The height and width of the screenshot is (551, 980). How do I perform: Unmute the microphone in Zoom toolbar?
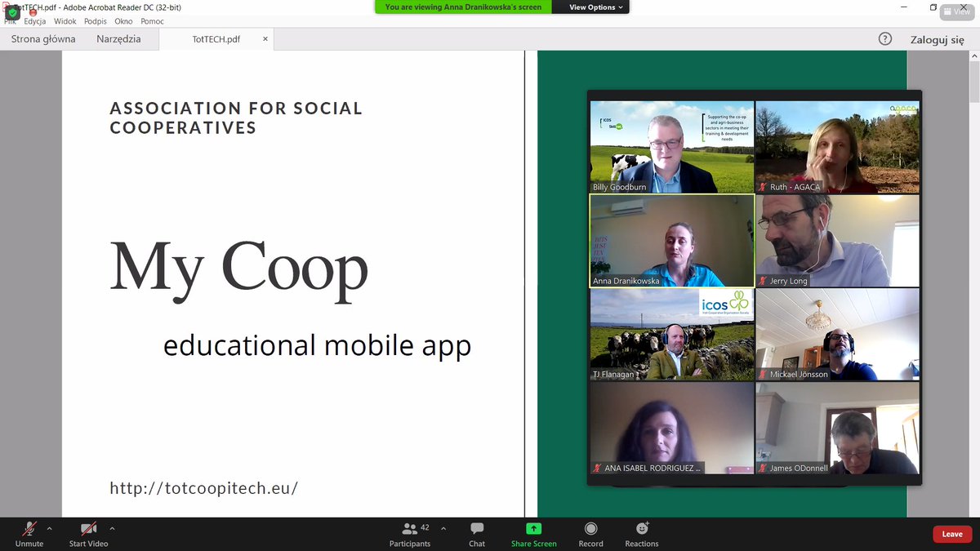pyautogui.click(x=29, y=533)
